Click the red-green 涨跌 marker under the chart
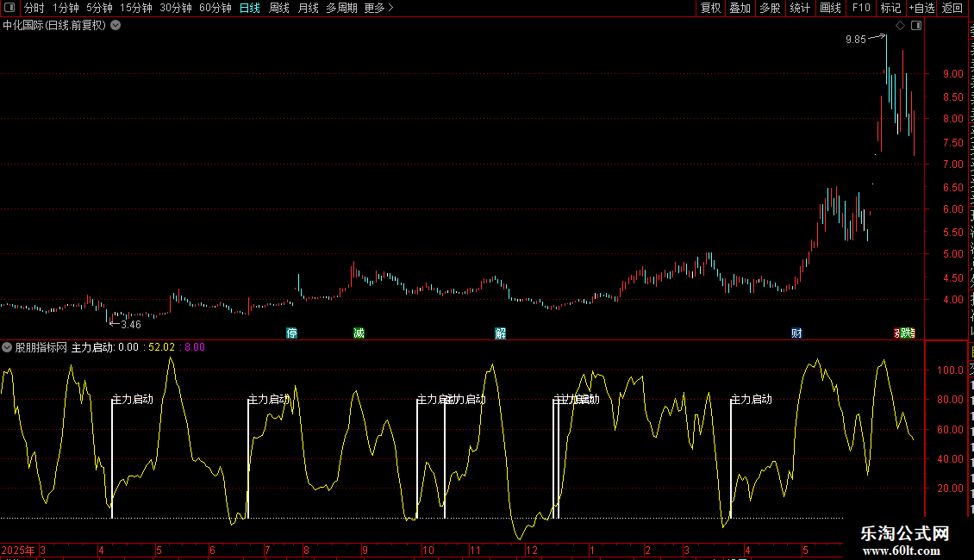Viewport: 974px width, 560px height. click(904, 333)
